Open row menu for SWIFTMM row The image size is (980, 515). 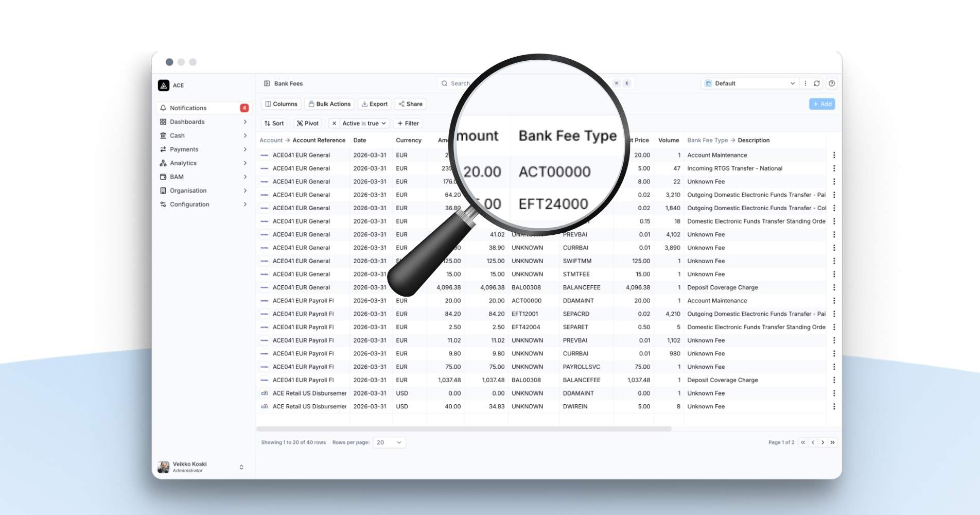pyautogui.click(x=834, y=261)
